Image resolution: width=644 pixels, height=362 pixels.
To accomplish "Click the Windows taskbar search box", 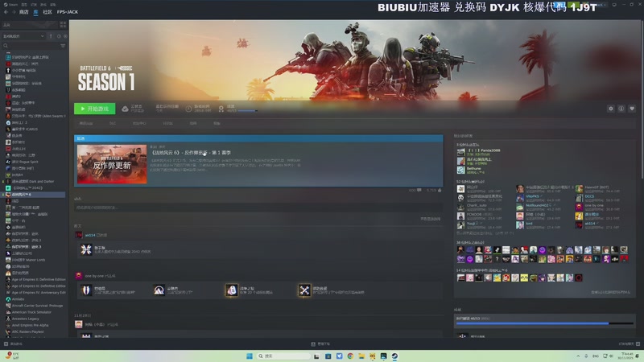I will pos(283,356).
